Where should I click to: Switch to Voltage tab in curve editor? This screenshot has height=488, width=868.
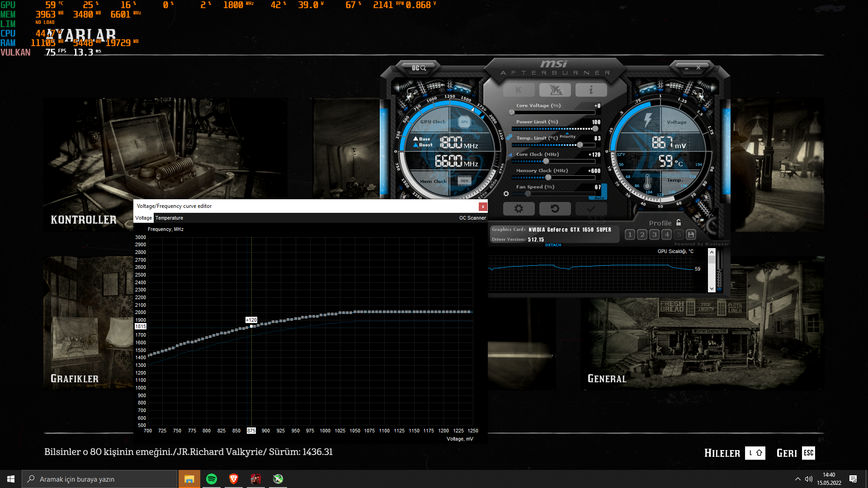pos(143,218)
